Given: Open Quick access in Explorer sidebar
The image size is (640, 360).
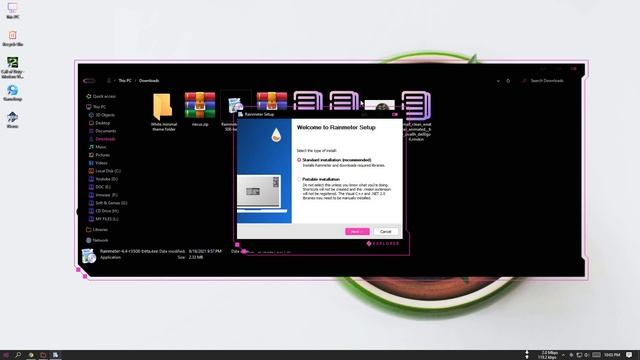Looking at the screenshot, I should (x=101, y=96).
